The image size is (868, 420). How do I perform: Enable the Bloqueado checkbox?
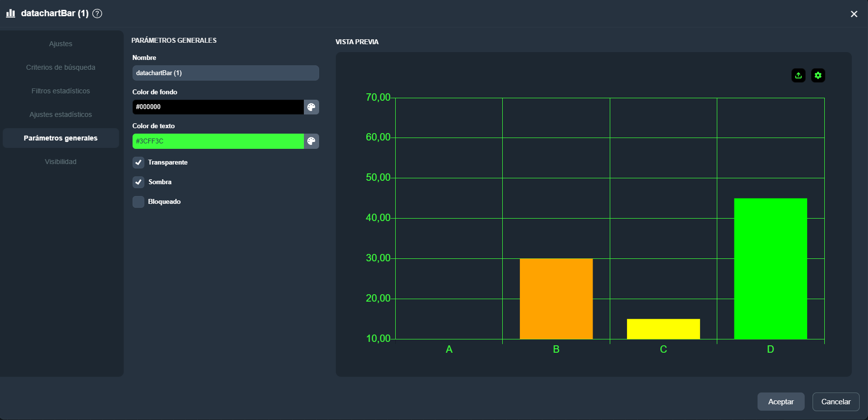(x=138, y=202)
